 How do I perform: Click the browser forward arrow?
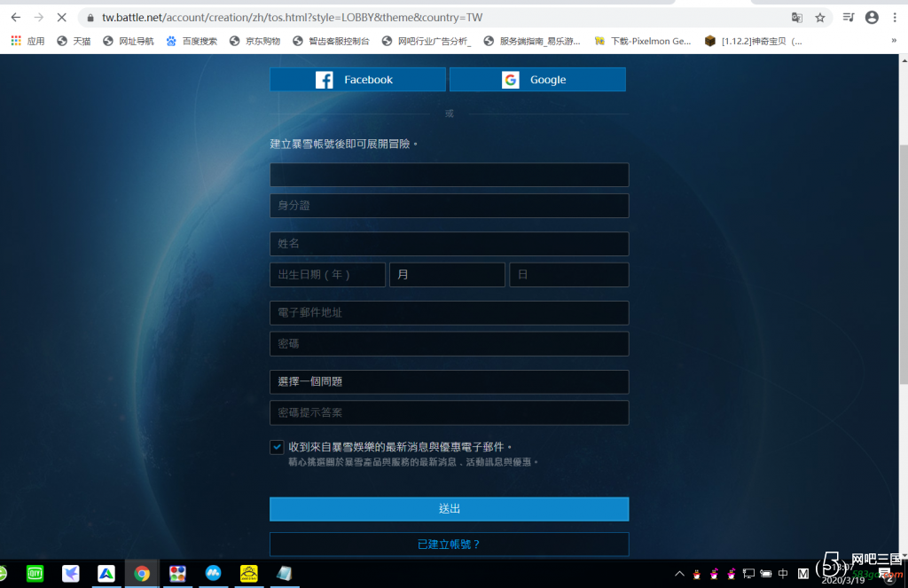(39, 18)
